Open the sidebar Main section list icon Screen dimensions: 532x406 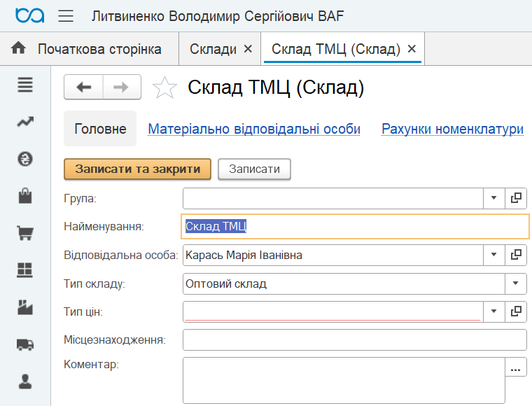click(25, 85)
